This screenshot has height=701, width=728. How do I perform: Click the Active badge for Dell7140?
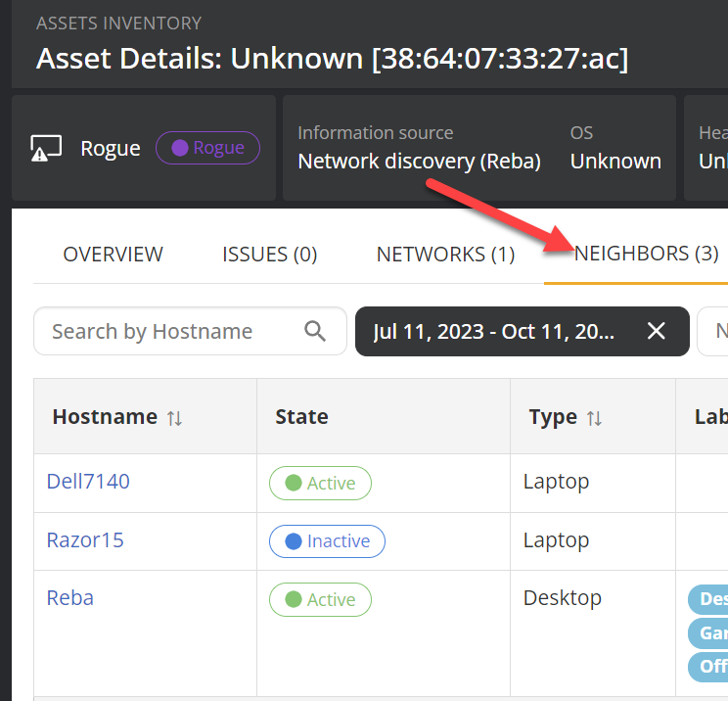320,483
